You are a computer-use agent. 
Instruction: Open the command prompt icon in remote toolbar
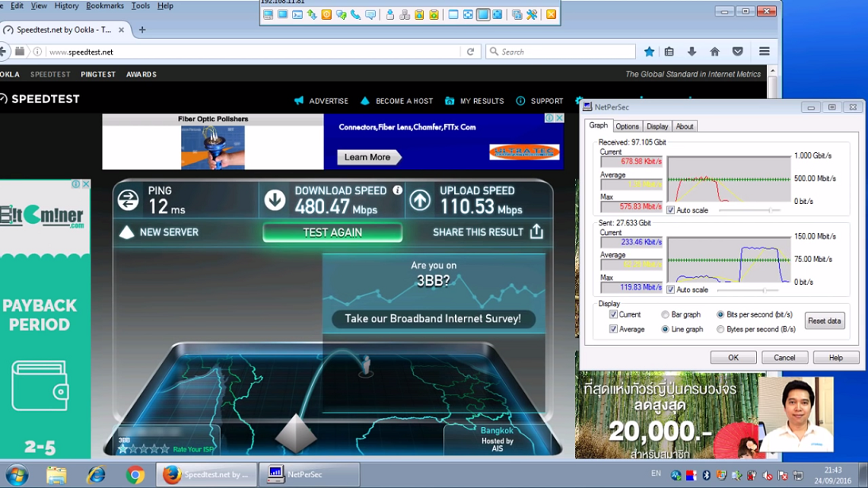point(297,15)
